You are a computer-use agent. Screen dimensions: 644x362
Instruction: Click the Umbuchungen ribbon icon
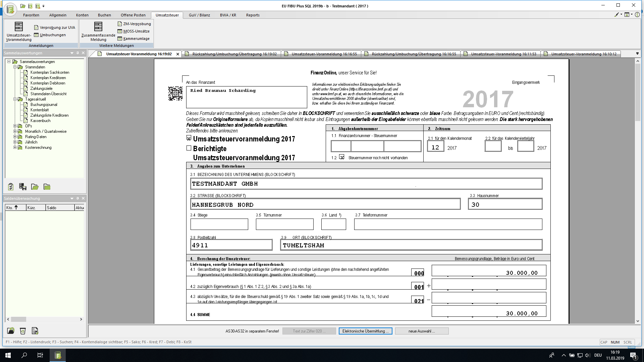click(x=36, y=35)
